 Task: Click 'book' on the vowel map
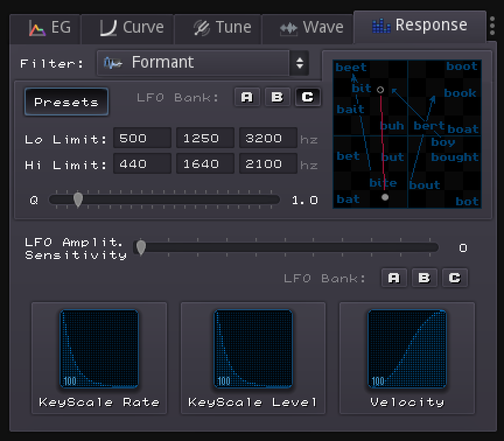click(x=460, y=93)
